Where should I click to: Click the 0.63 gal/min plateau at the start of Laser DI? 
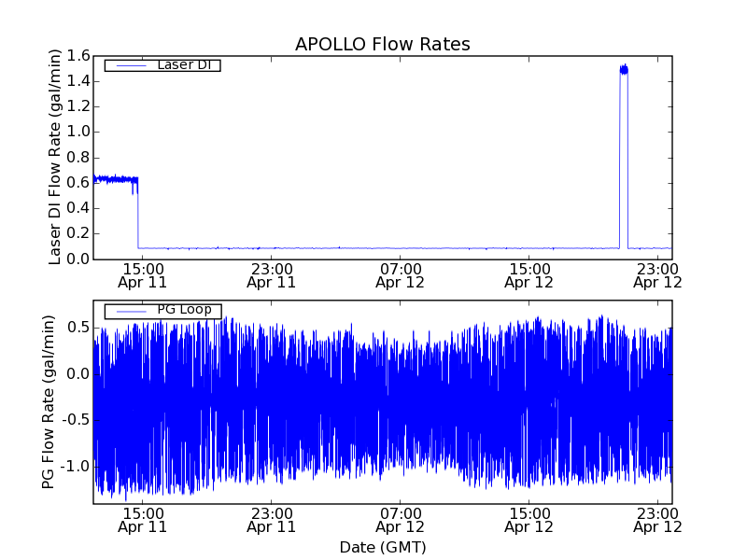(x=116, y=179)
